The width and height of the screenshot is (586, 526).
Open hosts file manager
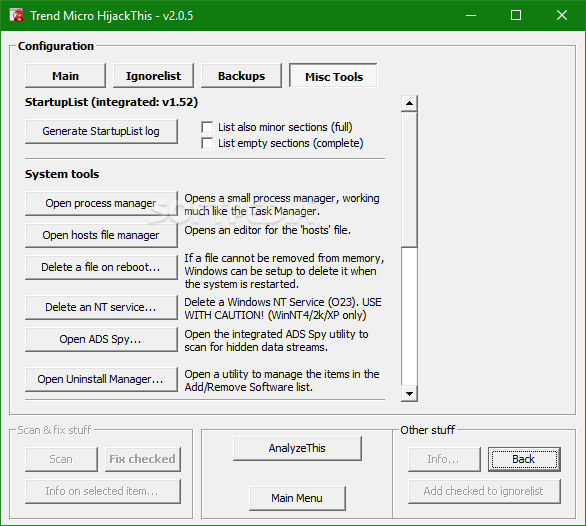(x=101, y=235)
